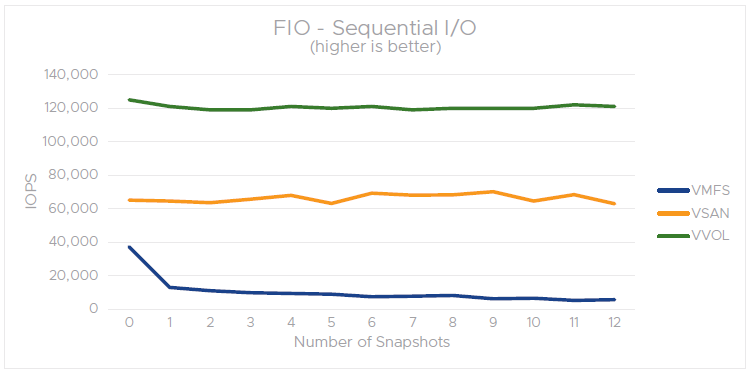Image resolution: width=751 pixels, height=374 pixels.
Task: Select the Number of Snapshots axis title
Action: (372, 342)
